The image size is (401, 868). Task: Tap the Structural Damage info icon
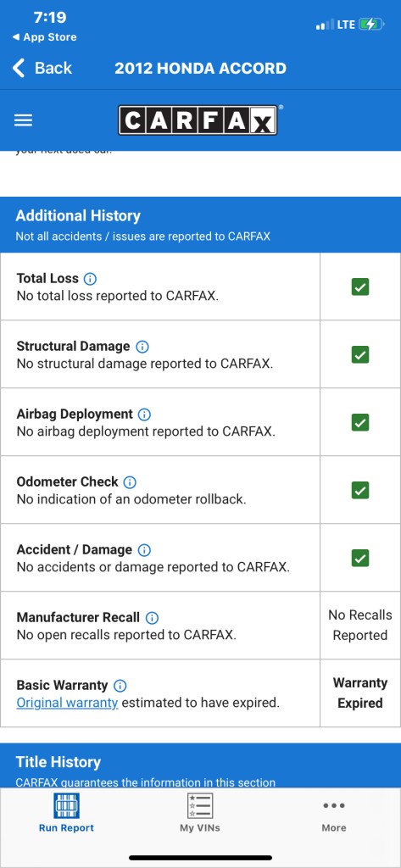coord(142,347)
